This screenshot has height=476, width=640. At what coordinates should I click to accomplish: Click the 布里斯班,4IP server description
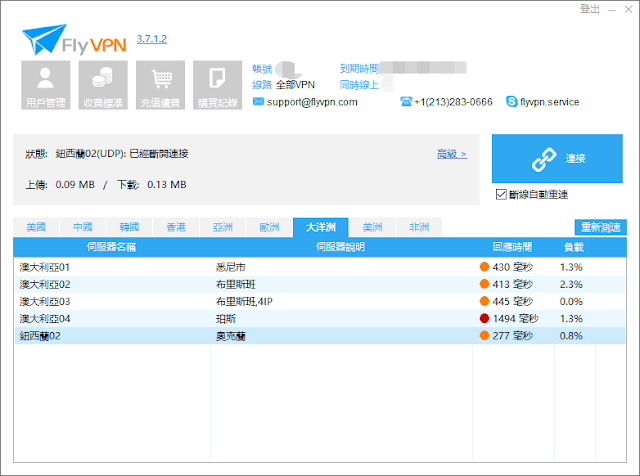coord(244,302)
